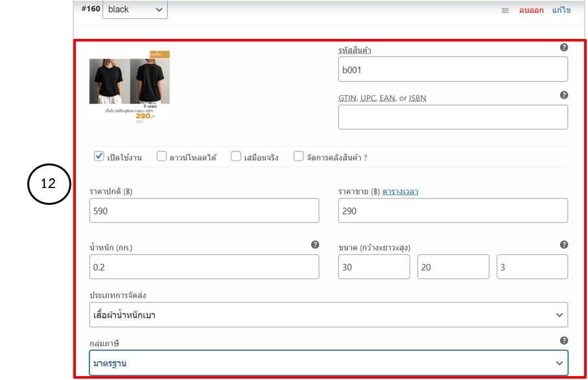Click the help icon beside รหัสสินค้า
This screenshot has width=588, height=380.
coord(563,47)
